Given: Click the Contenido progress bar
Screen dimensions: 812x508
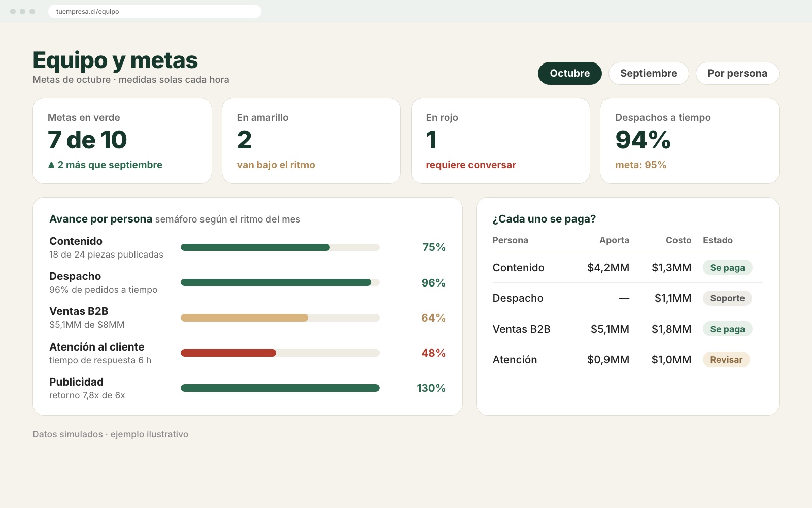Looking at the screenshot, I should click(280, 247).
